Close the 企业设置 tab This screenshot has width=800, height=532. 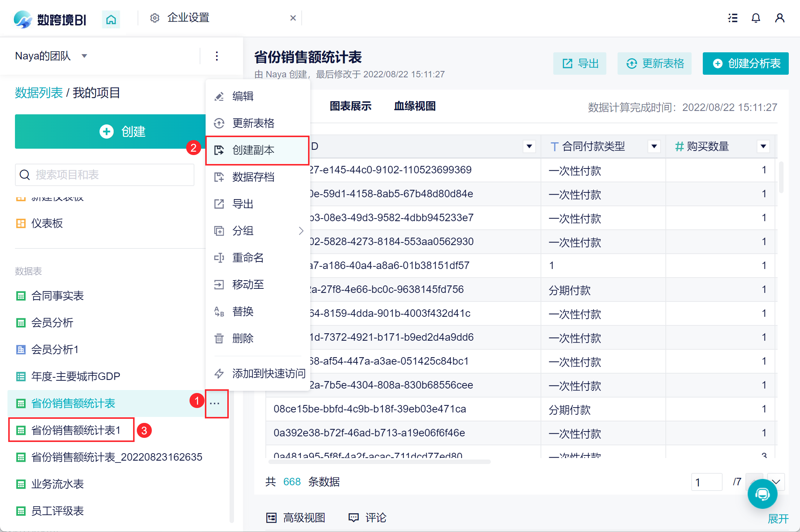(x=293, y=18)
